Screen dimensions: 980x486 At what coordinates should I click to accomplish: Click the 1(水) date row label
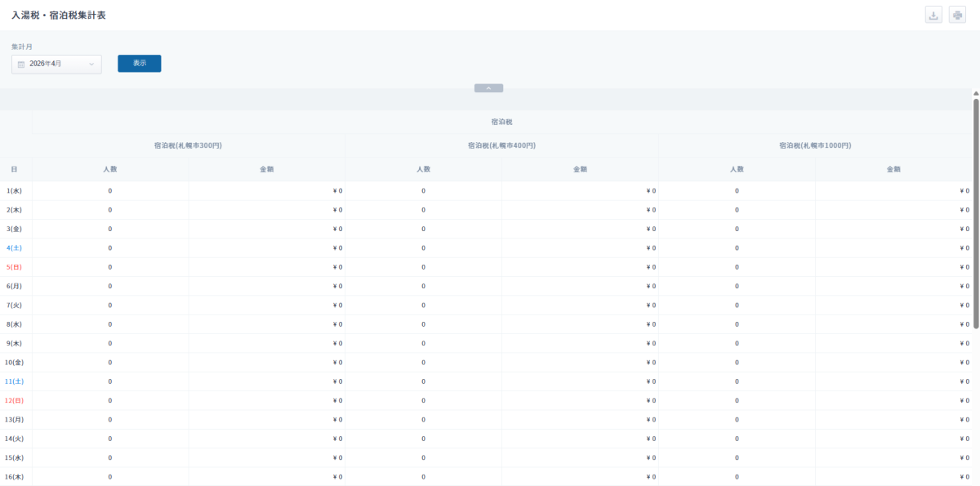[x=14, y=191]
